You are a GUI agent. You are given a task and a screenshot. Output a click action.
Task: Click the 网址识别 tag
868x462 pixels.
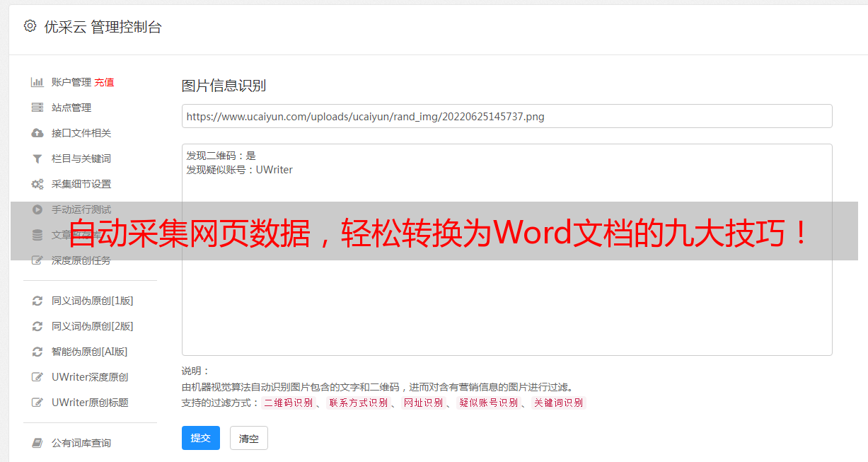(x=423, y=403)
